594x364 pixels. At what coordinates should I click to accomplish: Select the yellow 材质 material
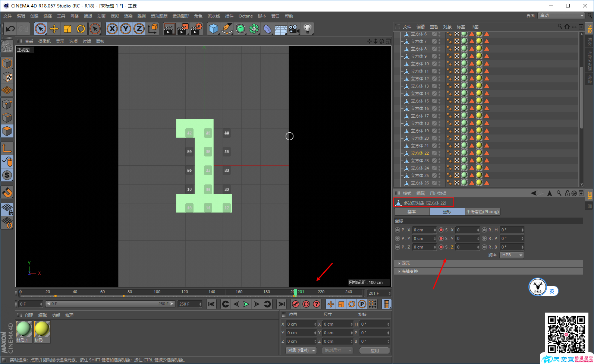(42, 329)
